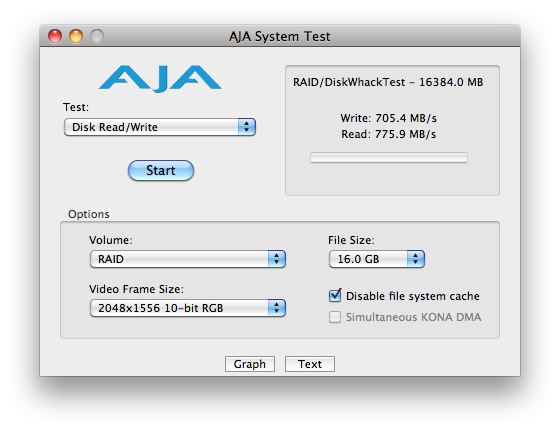Viewport: 560px width, 431px height.
Task: Minimize window with the yellow button
Action: click(76, 36)
